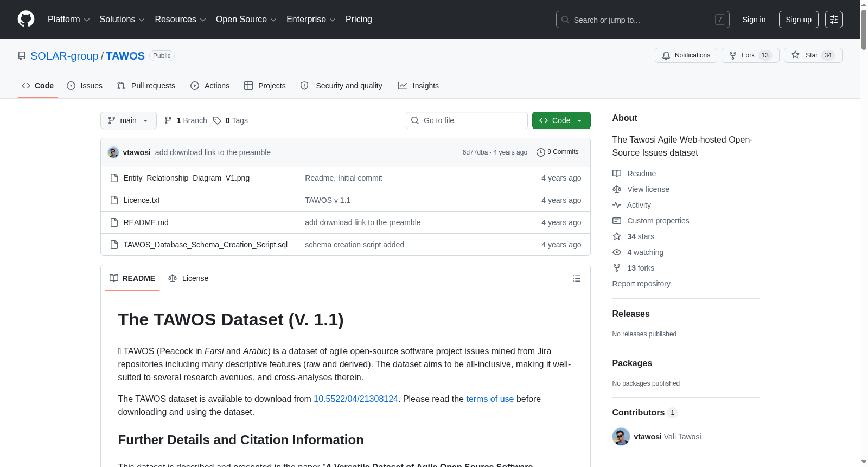
Task: Expand the Solutions menu
Action: tap(122, 20)
